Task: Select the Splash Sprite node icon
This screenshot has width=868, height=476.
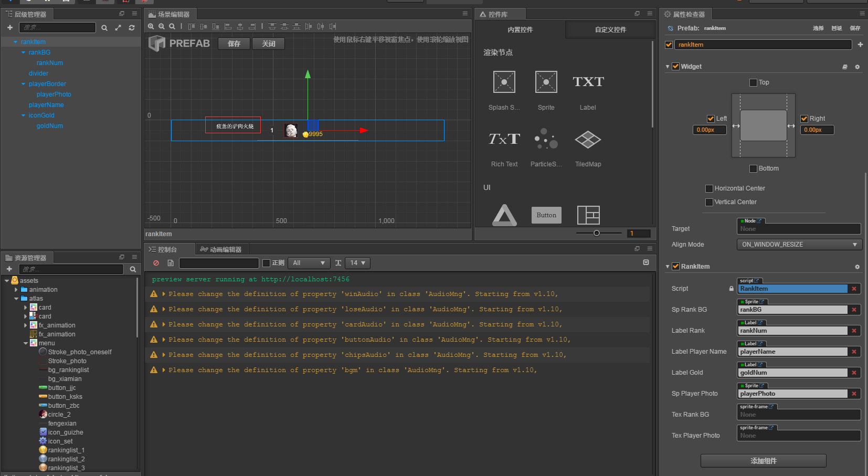Action: click(x=504, y=82)
